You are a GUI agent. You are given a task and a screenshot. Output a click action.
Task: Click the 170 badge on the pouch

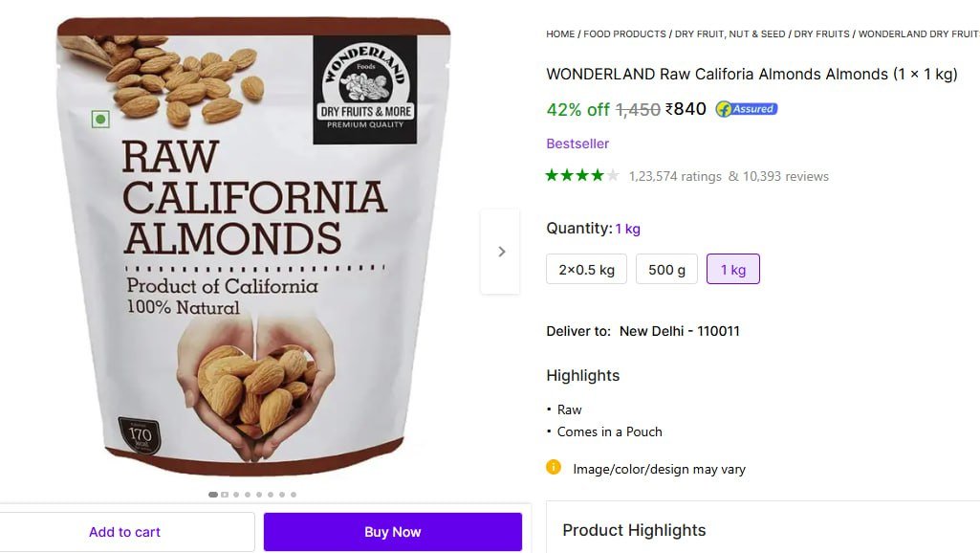[140, 435]
